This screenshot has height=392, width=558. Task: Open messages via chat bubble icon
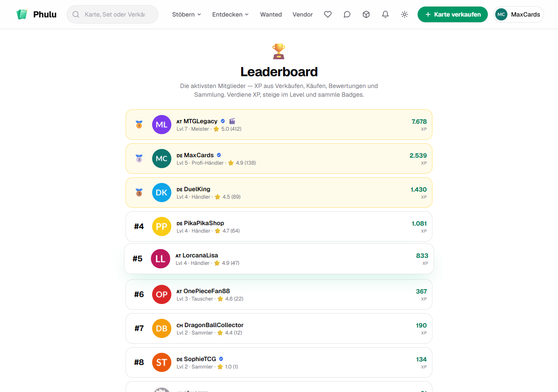pos(347,14)
